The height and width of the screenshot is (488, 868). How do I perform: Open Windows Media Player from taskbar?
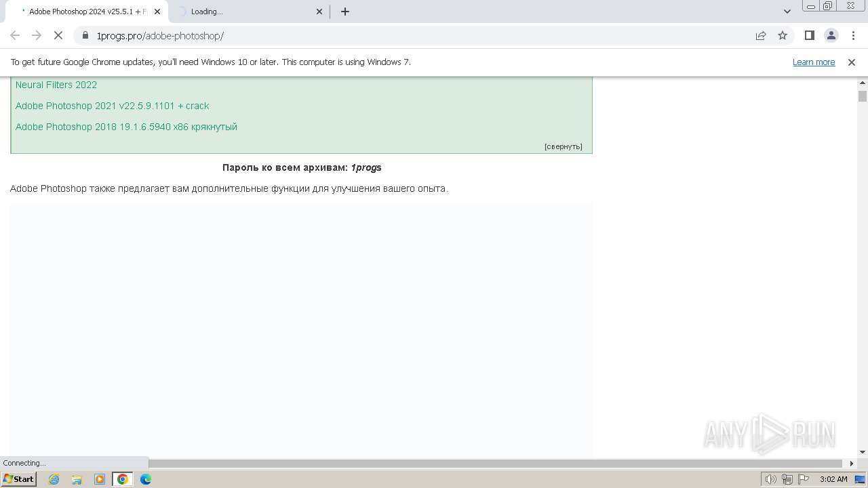click(100, 479)
